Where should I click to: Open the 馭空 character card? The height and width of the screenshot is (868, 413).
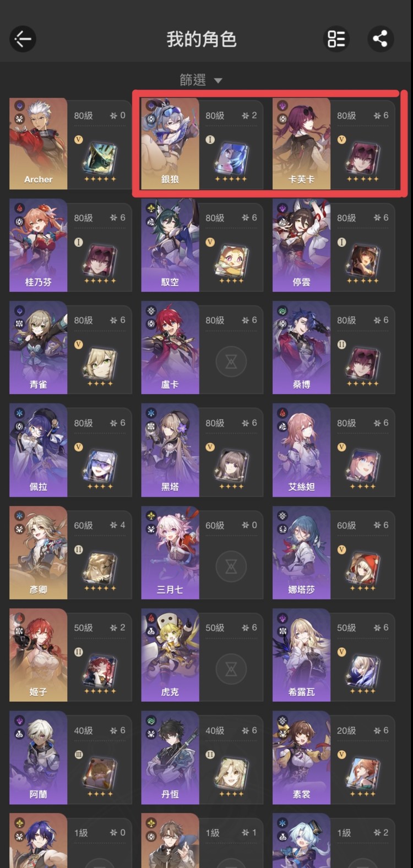click(202, 245)
